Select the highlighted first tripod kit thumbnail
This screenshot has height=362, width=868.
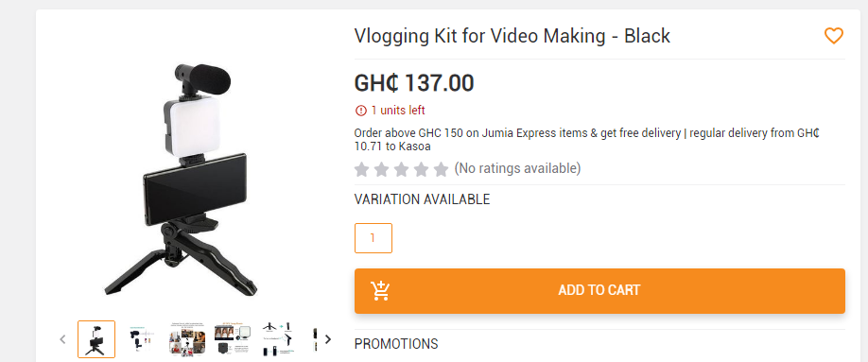pyautogui.click(x=96, y=339)
